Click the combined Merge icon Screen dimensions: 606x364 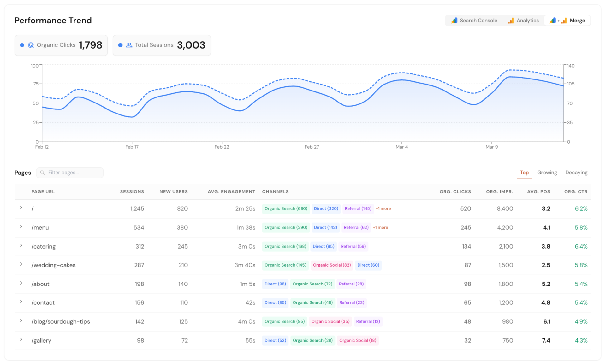[x=558, y=21]
